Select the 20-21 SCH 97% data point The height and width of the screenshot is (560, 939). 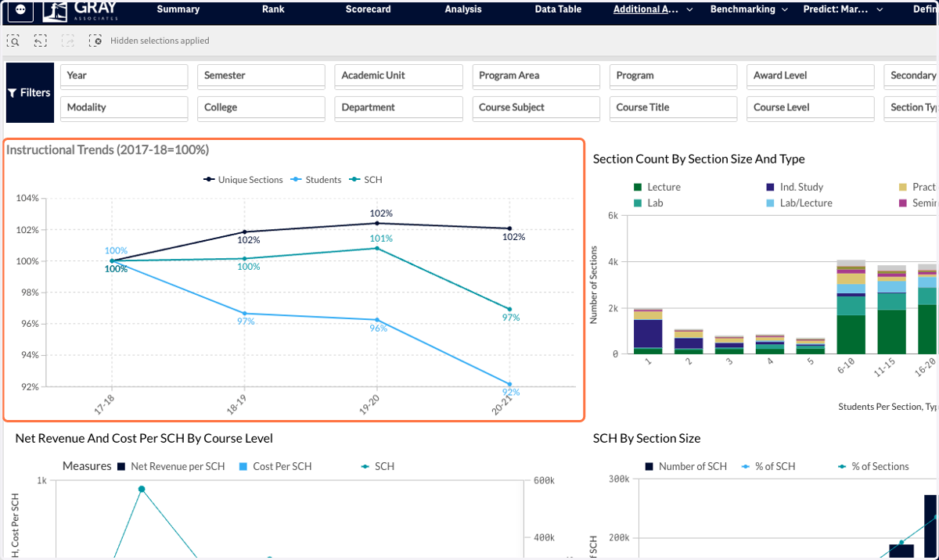coord(509,309)
